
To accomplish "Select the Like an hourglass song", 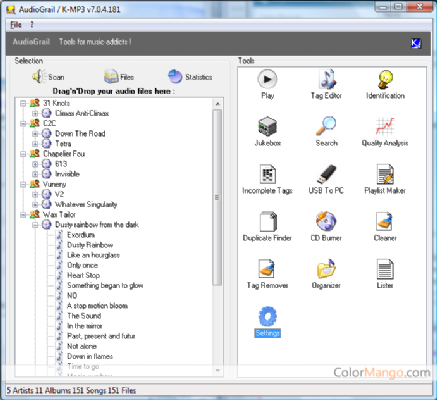I will tap(93, 255).
